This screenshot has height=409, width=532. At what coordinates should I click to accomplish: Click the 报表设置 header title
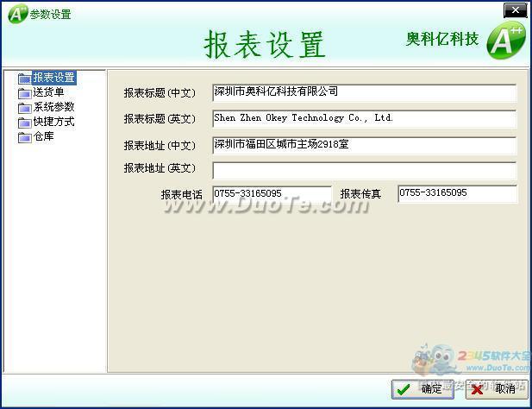click(x=265, y=45)
